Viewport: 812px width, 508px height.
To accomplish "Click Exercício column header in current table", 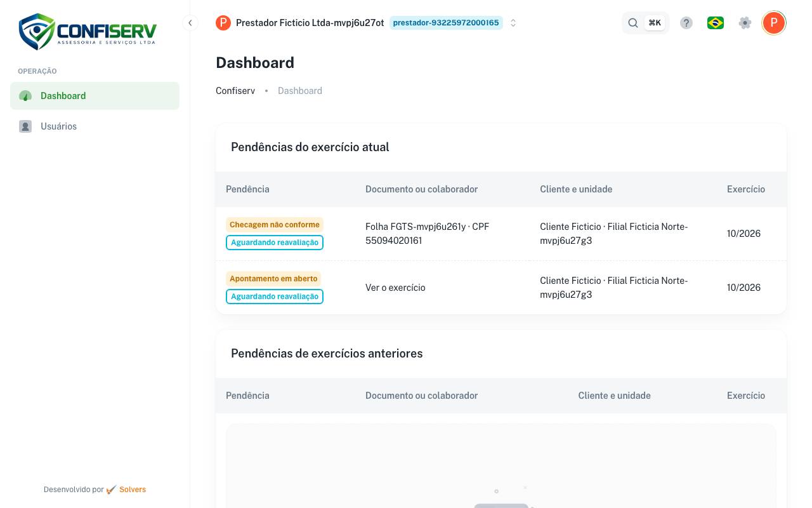I will pos(746,189).
